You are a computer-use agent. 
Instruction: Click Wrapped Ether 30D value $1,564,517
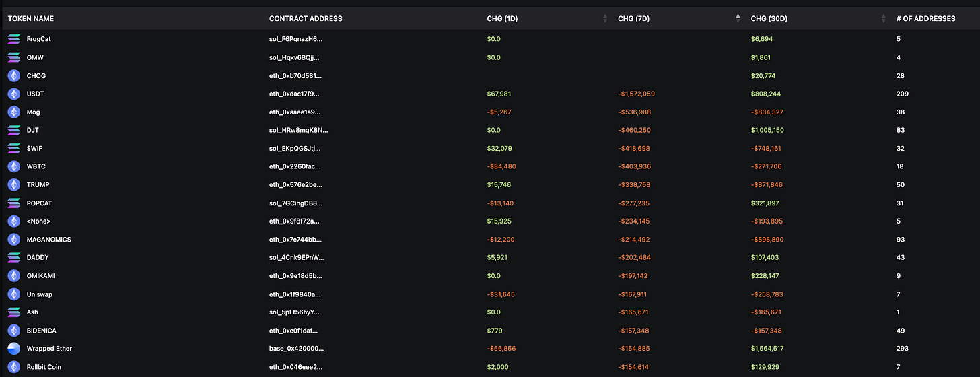pos(767,349)
